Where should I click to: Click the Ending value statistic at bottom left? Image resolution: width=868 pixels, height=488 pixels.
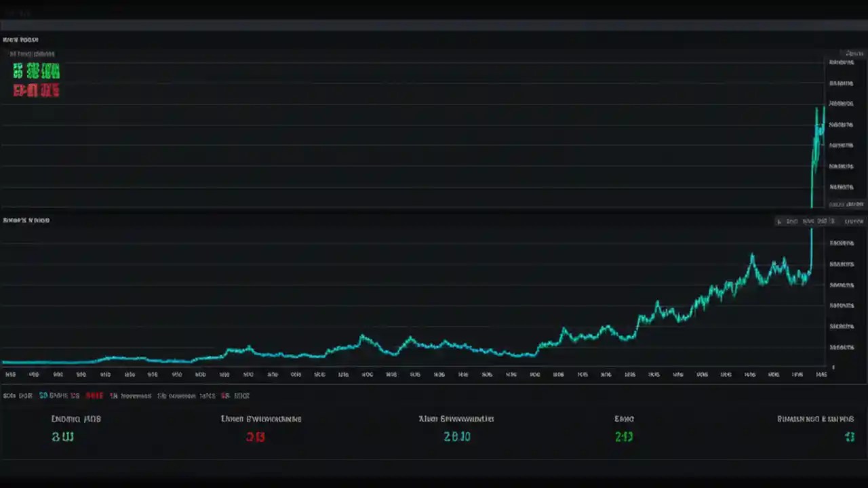62,436
